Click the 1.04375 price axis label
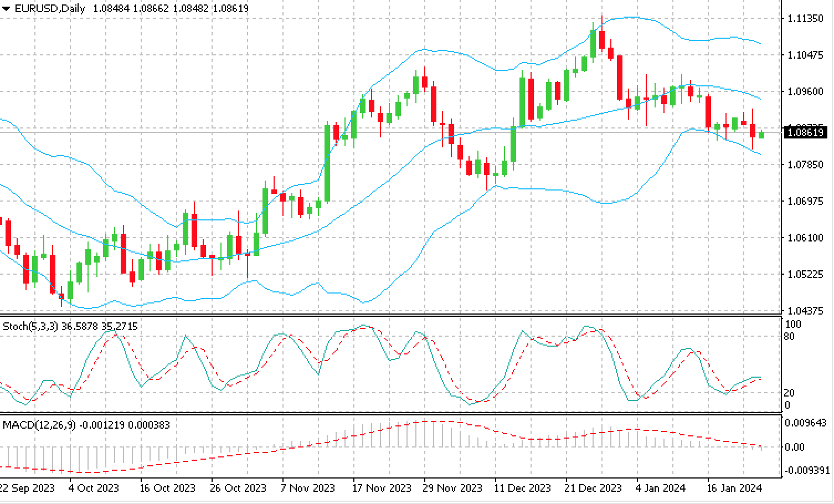The image size is (834, 504). pos(805,311)
